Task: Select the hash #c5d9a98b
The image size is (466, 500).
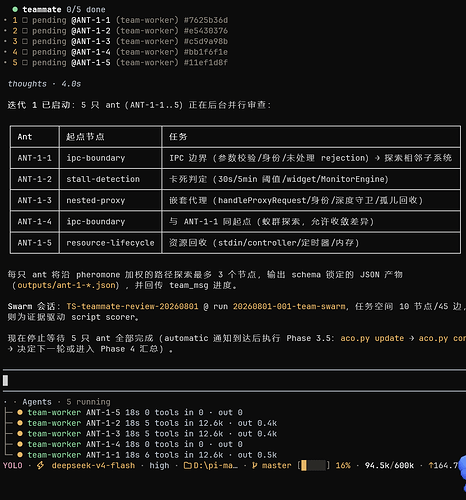Action: [206, 41]
